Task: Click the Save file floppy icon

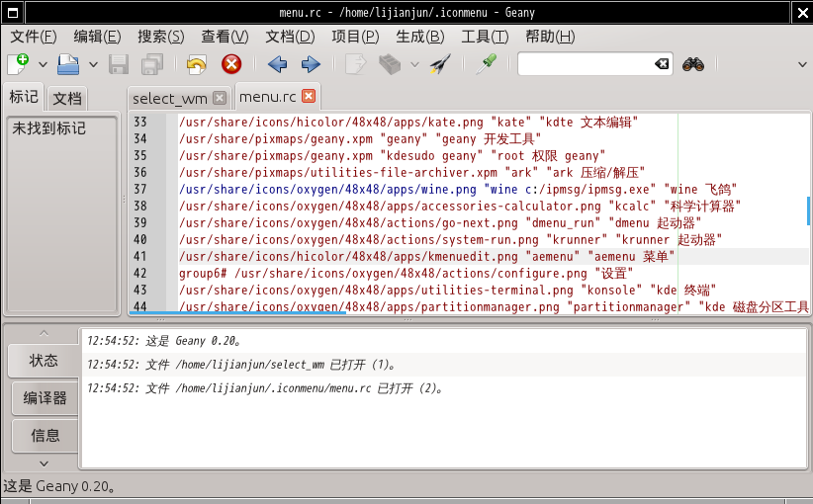Action: (119, 64)
